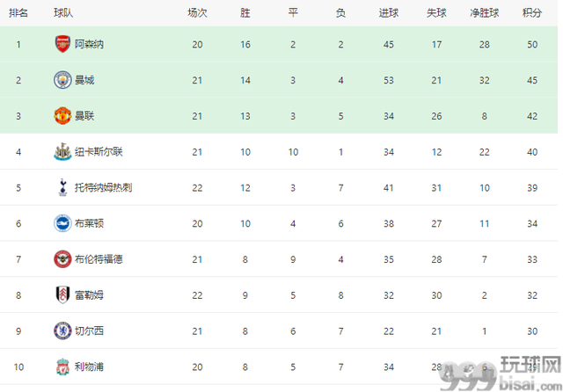Click the 进球 column header
The image size is (563, 392).
click(389, 13)
